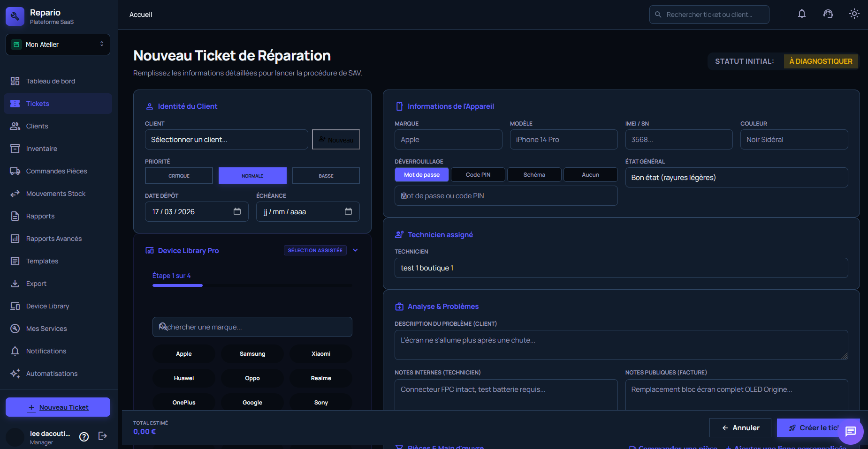Click Annuler to cancel the ticket

click(740, 427)
